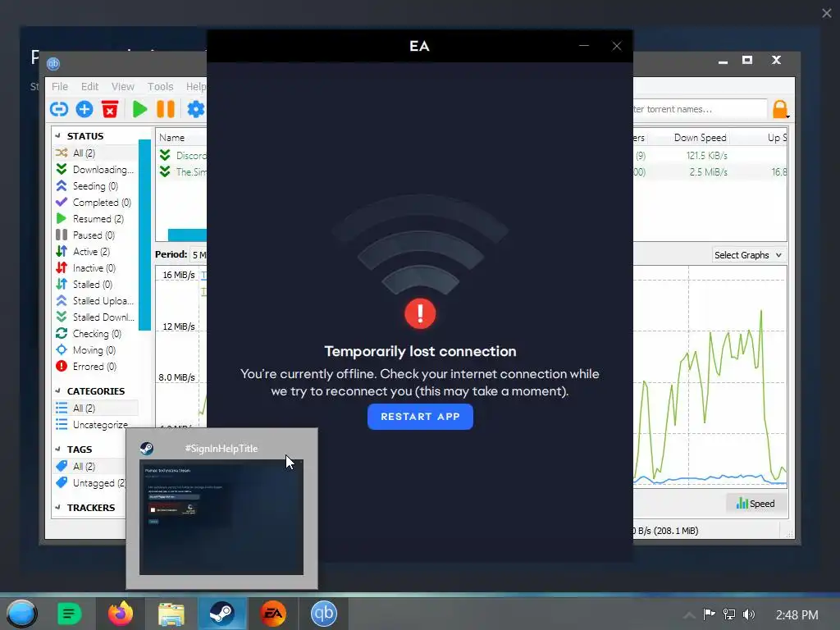Close the EA window
840x630 pixels.
[617, 46]
